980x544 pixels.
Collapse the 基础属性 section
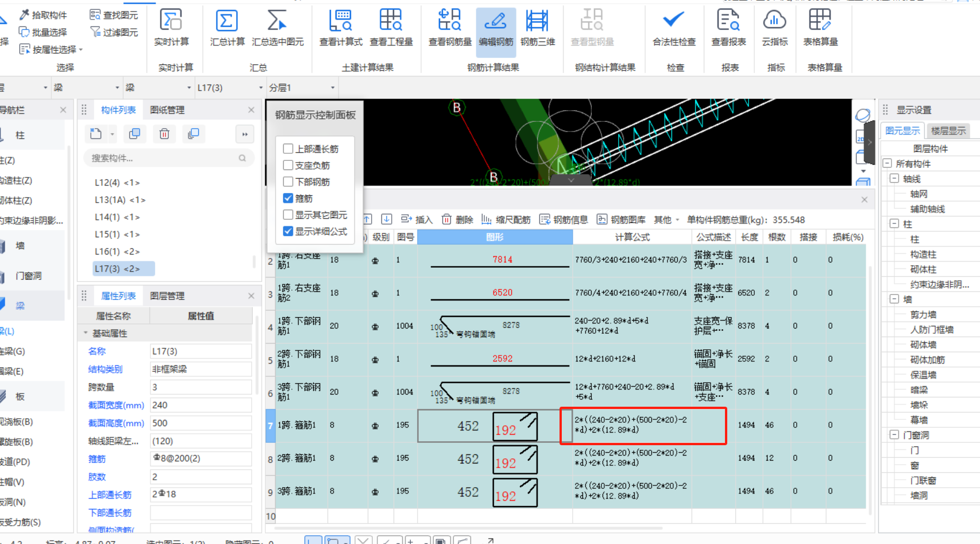point(86,333)
